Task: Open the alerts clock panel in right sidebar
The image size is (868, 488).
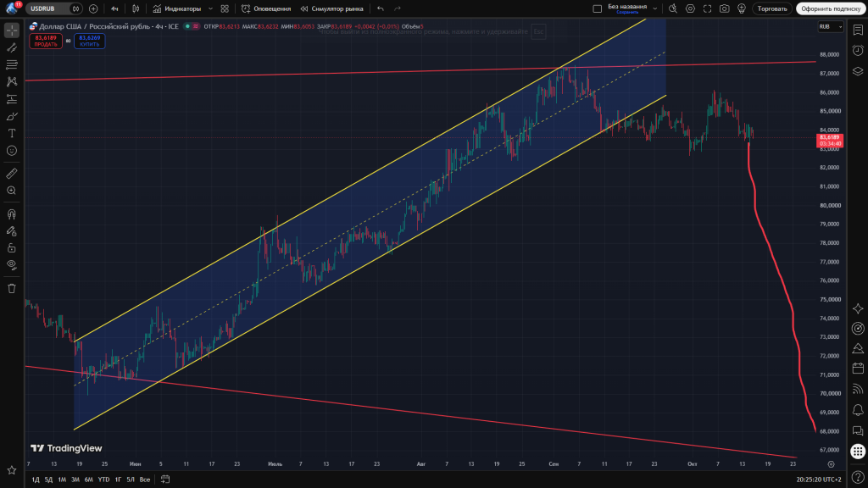Action: click(x=858, y=50)
